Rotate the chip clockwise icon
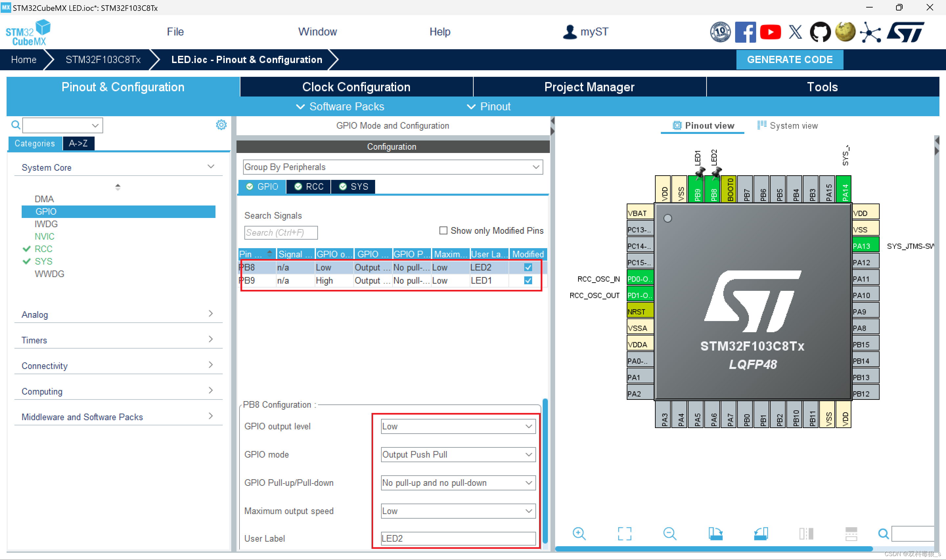Image resolution: width=946 pixels, height=560 pixels. (x=715, y=534)
